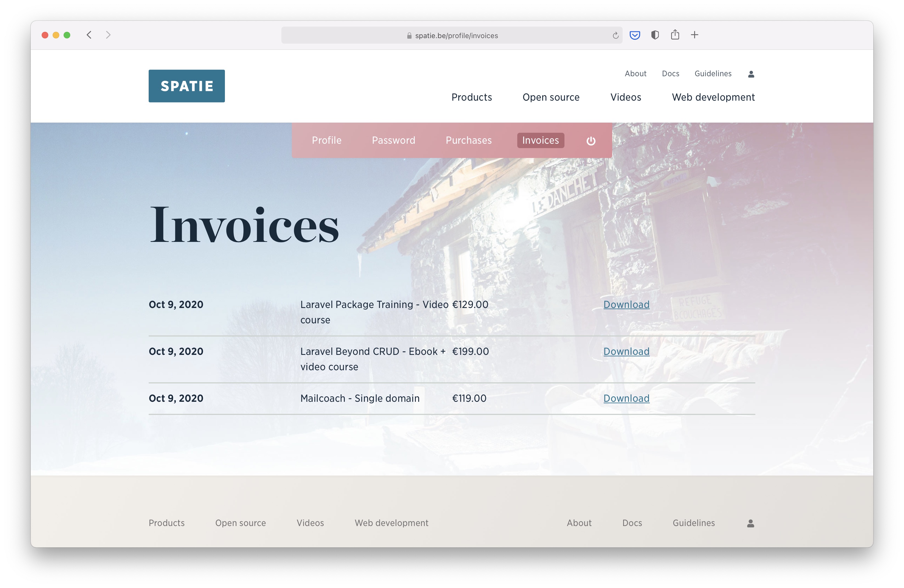Click the Mailcoach - Single domain description

click(360, 398)
